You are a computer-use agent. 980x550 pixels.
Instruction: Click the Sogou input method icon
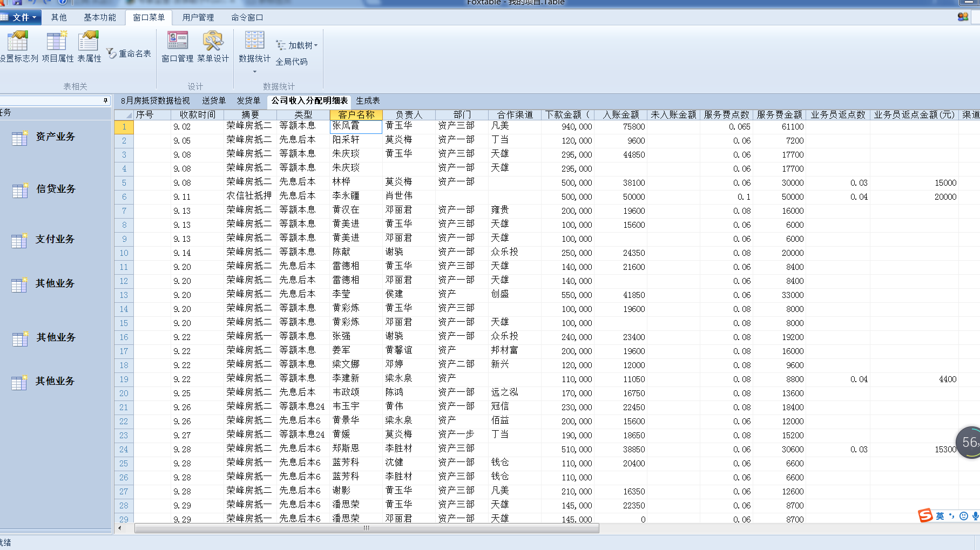(925, 515)
